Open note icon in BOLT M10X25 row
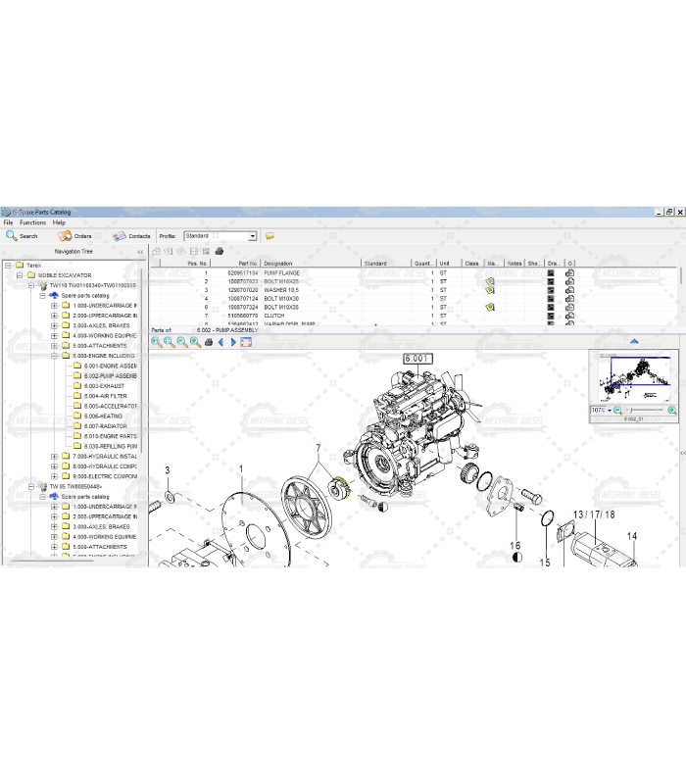 tap(490, 281)
